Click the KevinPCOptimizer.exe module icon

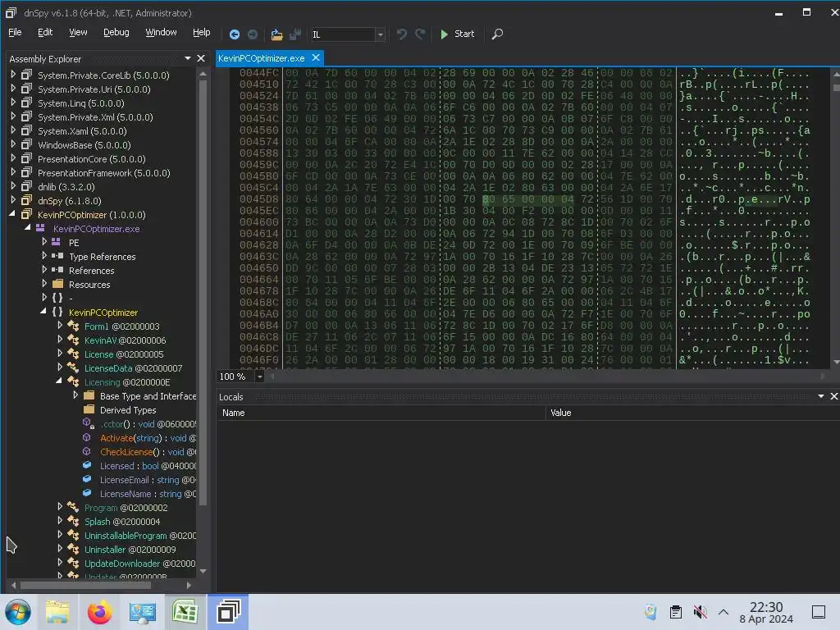click(x=40, y=228)
